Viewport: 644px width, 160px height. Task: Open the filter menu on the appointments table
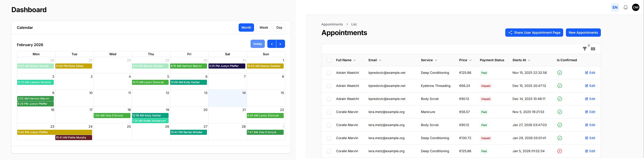(585, 49)
